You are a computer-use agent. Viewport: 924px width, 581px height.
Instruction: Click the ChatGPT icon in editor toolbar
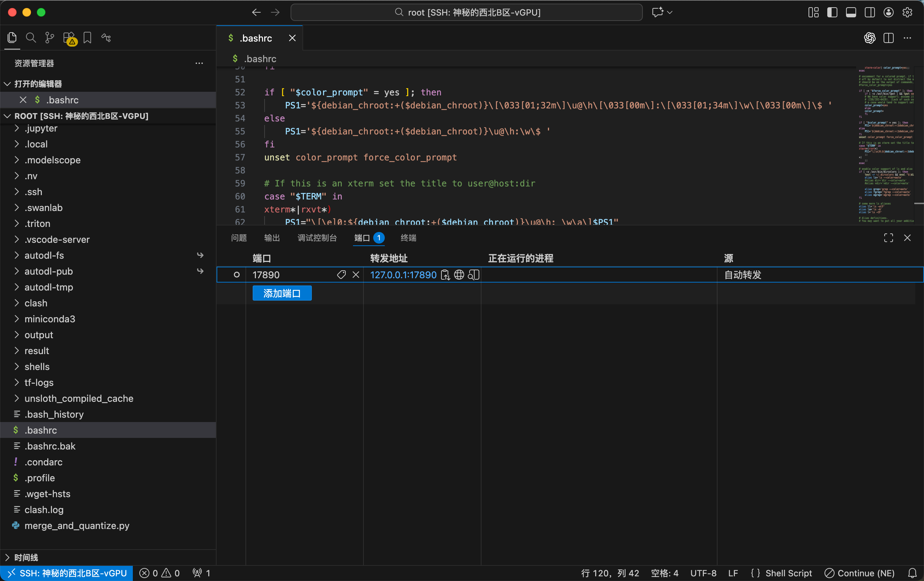pos(869,38)
